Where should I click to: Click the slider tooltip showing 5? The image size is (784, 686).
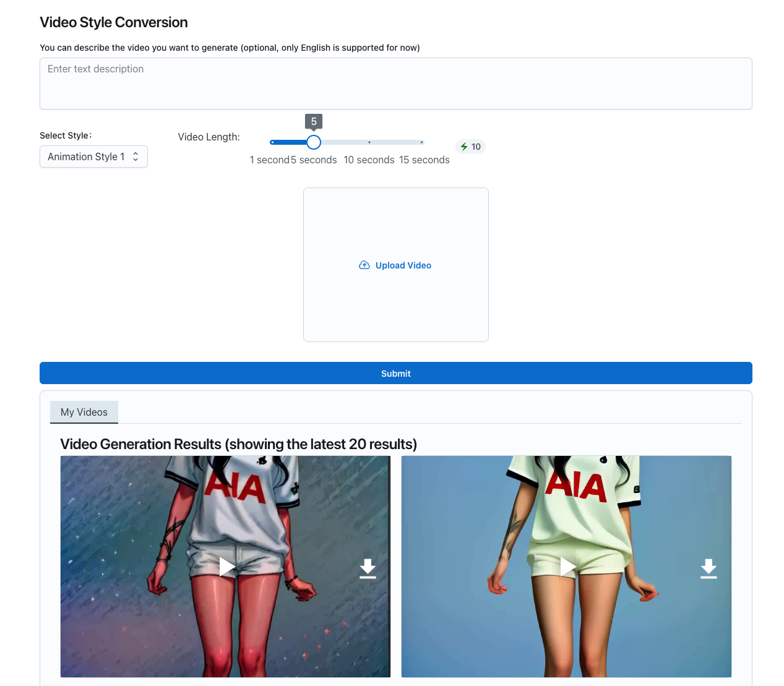tap(314, 122)
